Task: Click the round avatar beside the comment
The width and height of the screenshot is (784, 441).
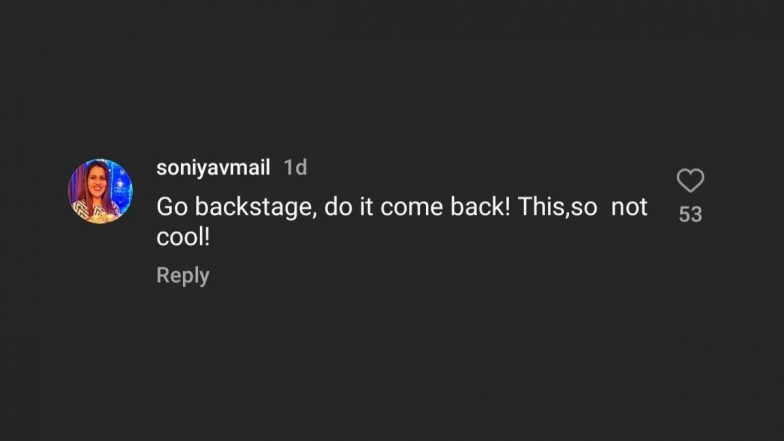Action: pyautogui.click(x=100, y=191)
